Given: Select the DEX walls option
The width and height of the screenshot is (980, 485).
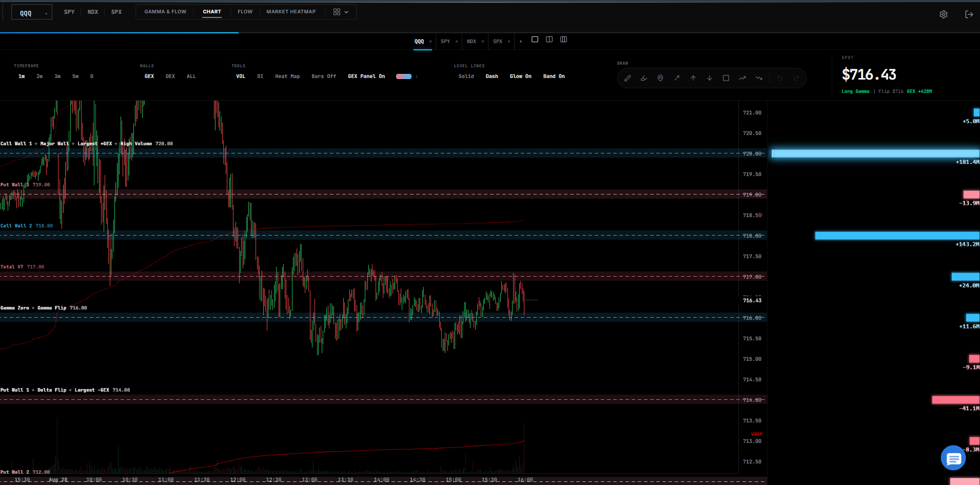Looking at the screenshot, I should 170,76.
